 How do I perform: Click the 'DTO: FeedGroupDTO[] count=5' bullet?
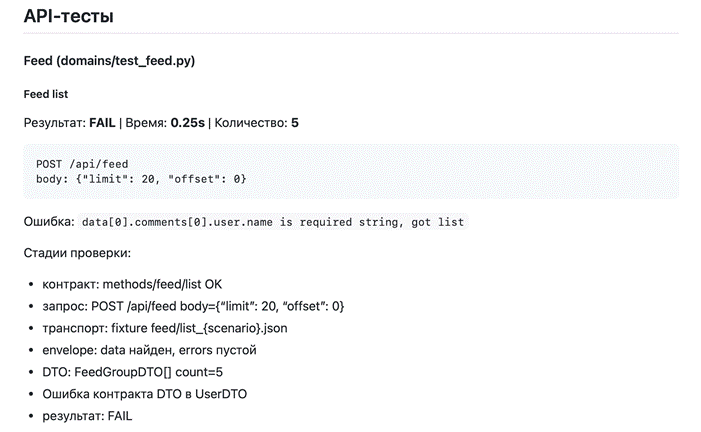[x=132, y=372]
